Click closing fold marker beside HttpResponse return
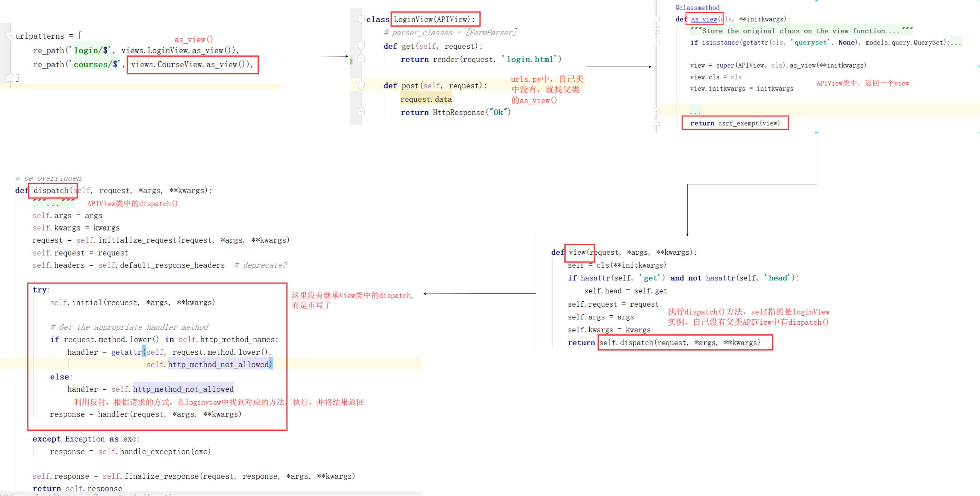This screenshot has height=496, width=980. click(361, 112)
